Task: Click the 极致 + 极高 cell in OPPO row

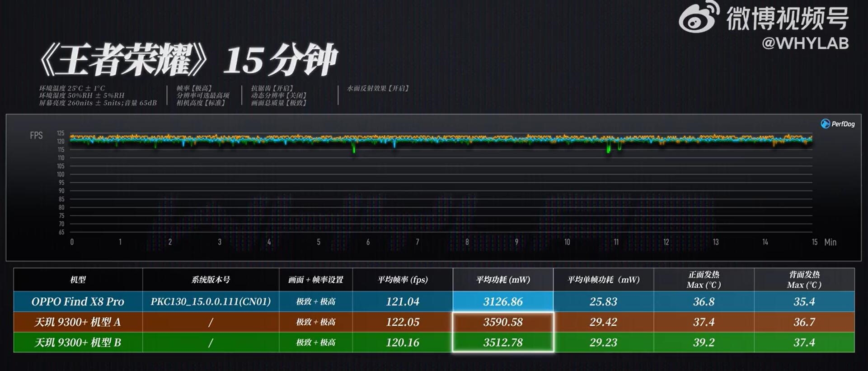Action: [x=316, y=302]
